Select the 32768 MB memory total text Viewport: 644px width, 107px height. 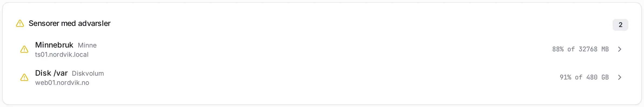593,49
